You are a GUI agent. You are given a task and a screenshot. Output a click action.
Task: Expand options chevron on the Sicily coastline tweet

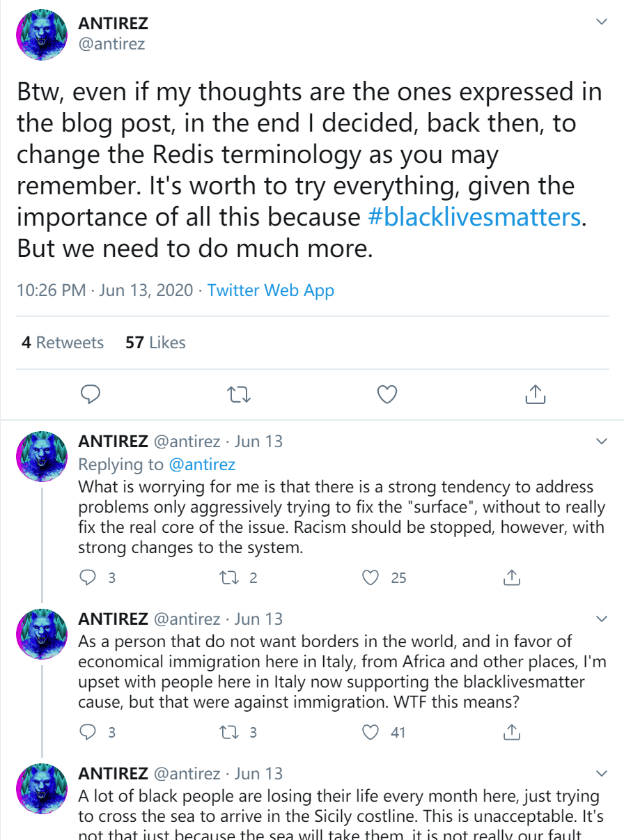click(602, 773)
